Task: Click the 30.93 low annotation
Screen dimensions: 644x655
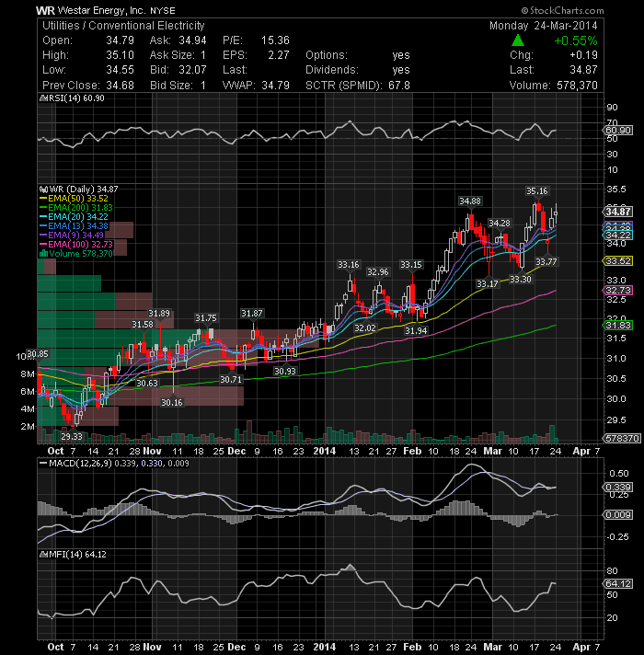Action: (x=285, y=371)
